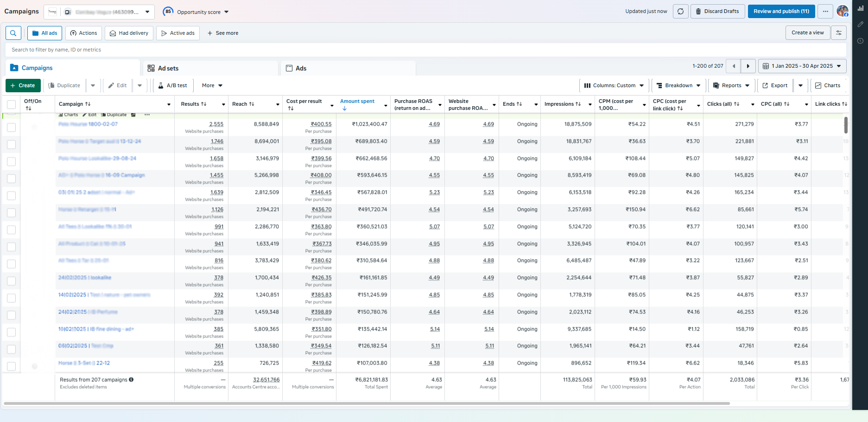The image size is (868, 422).
Task: Open the Breakdown dropdown
Action: tap(678, 86)
